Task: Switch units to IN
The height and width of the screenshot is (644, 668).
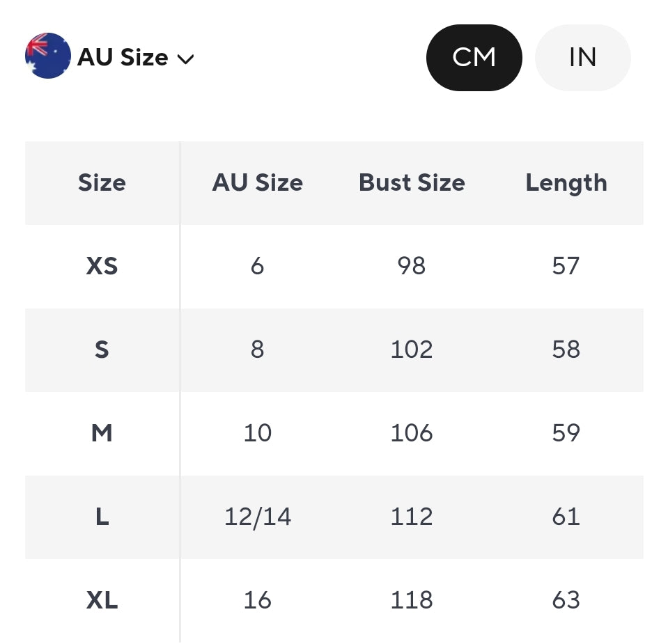Action: [x=582, y=57]
